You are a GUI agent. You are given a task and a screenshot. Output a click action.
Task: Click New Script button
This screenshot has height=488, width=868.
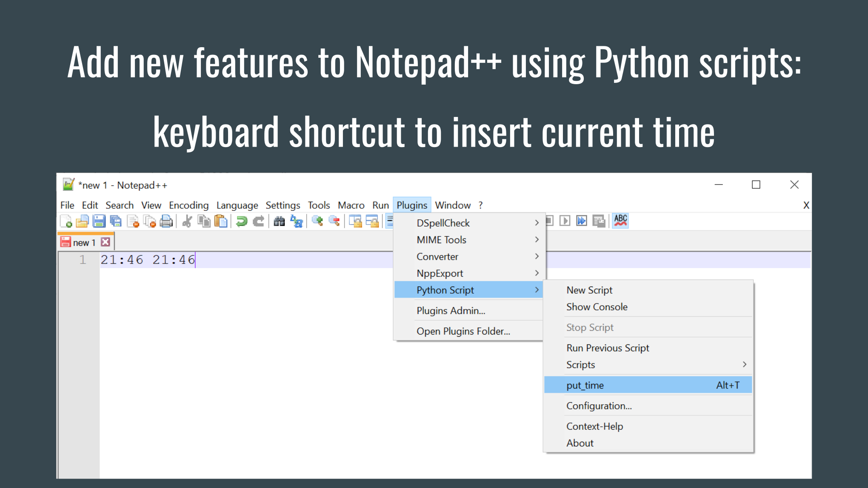(x=590, y=290)
